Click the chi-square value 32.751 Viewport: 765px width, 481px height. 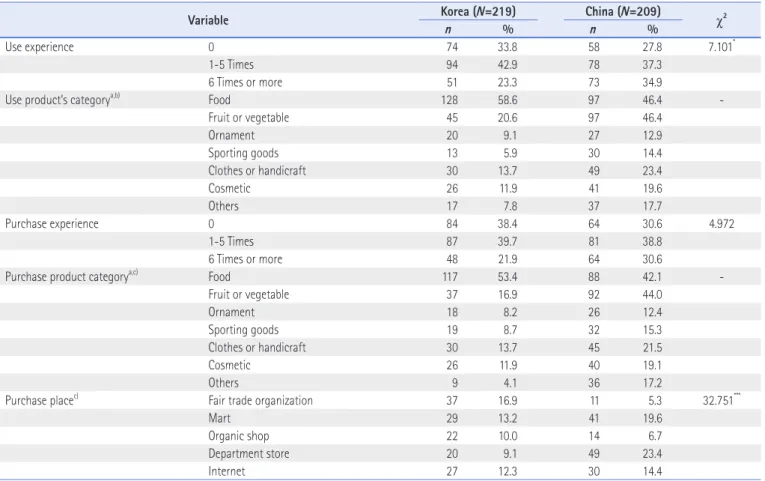pos(720,400)
